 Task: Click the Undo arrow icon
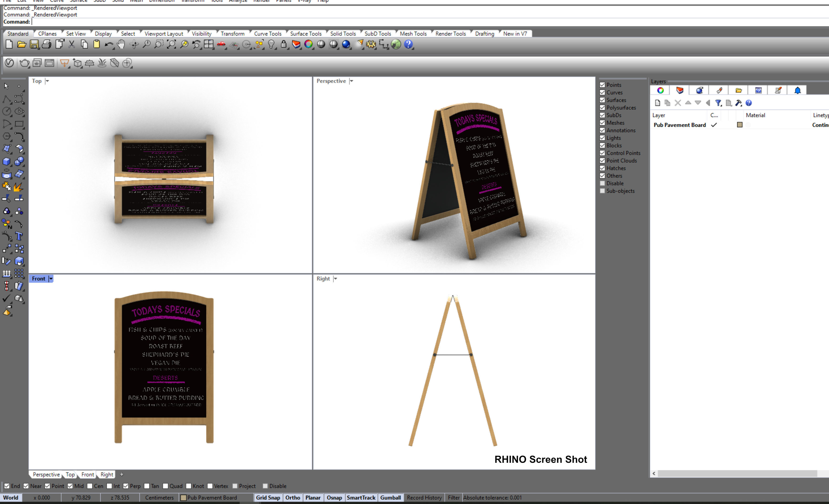click(108, 44)
